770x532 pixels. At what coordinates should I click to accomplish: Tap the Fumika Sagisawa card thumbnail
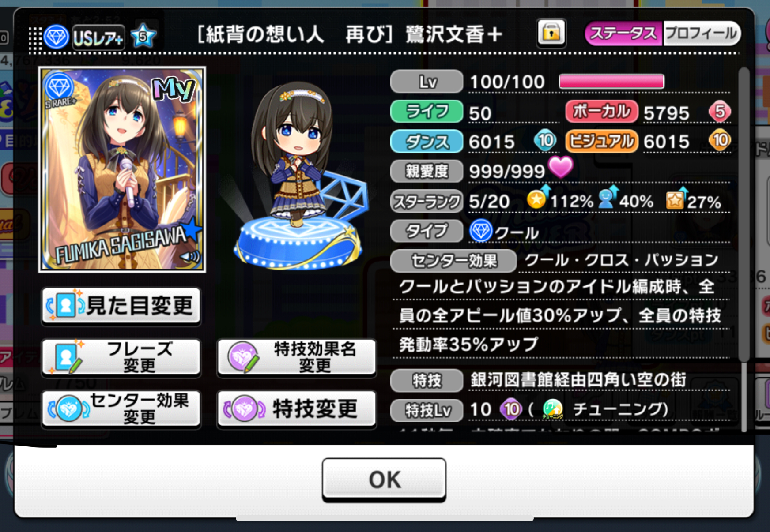coord(122,169)
